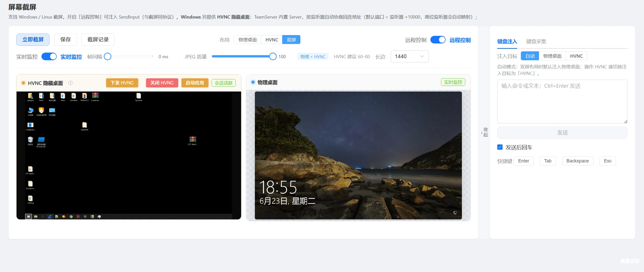
Task: Send the Tab shortcut key
Action: coord(548,161)
